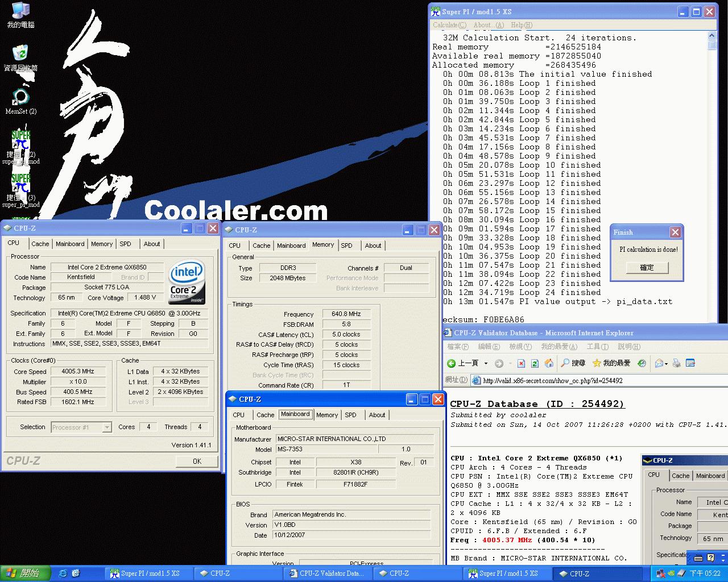Click the keyboard icon on the language bar
This screenshot has height=582, width=728.
698,558
